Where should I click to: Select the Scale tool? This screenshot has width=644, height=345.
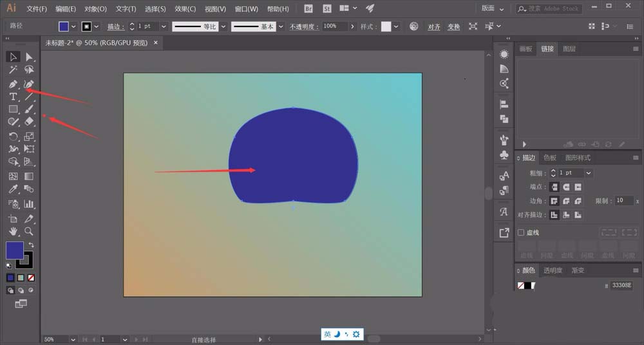point(29,136)
